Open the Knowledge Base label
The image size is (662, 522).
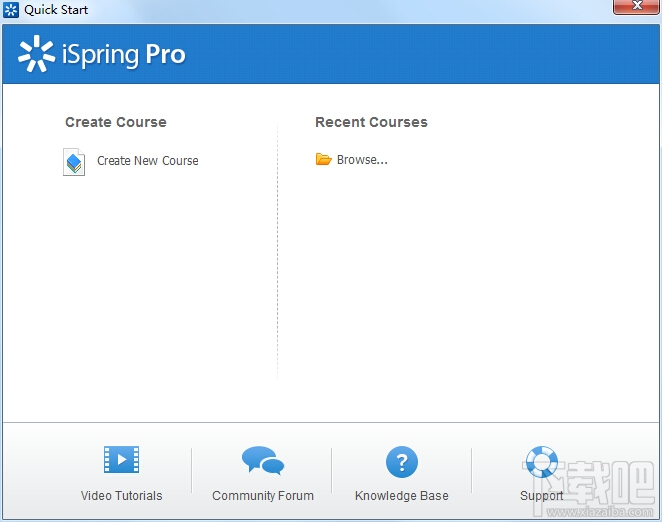tap(402, 495)
